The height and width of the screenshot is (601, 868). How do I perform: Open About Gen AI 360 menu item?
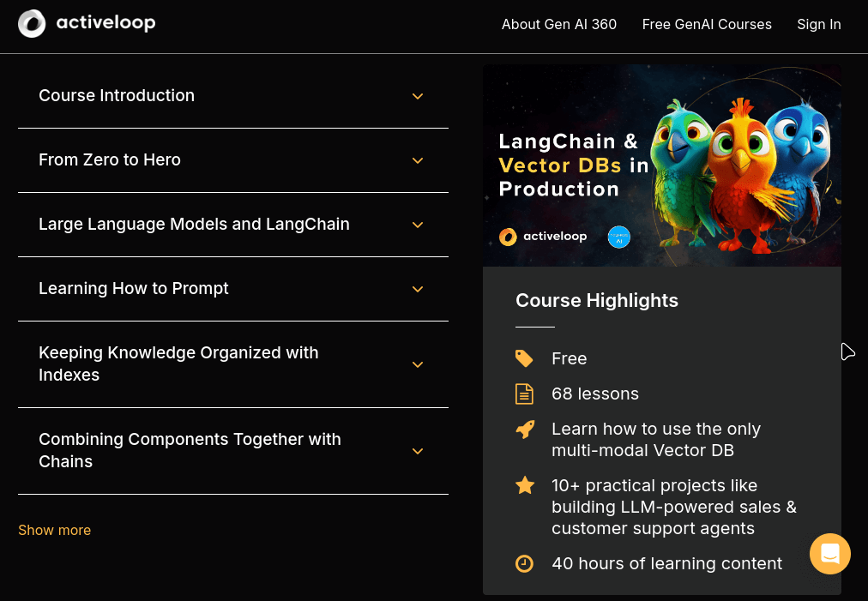point(559,25)
